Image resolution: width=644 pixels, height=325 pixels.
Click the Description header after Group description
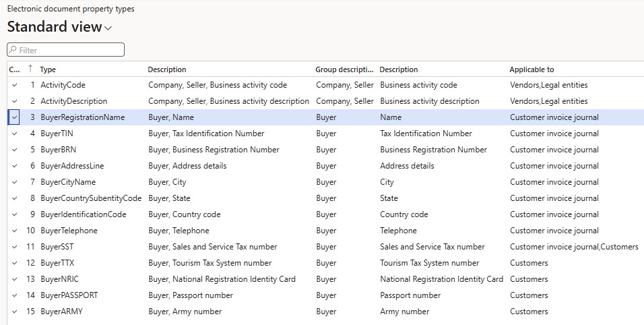[x=398, y=69]
